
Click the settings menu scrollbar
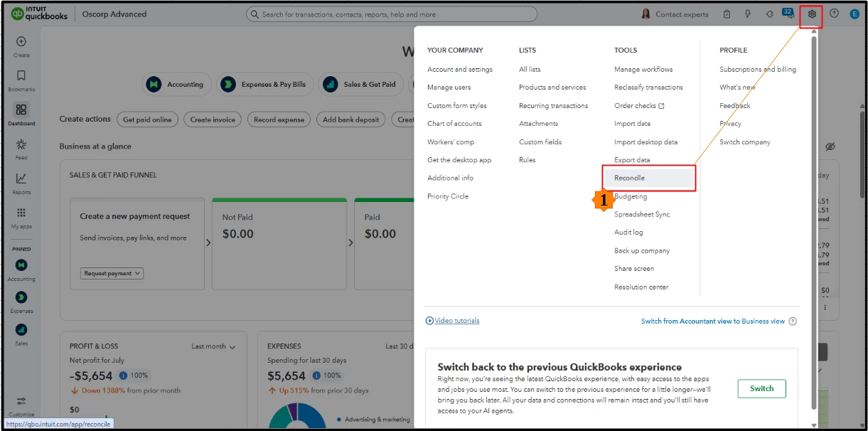814,222
